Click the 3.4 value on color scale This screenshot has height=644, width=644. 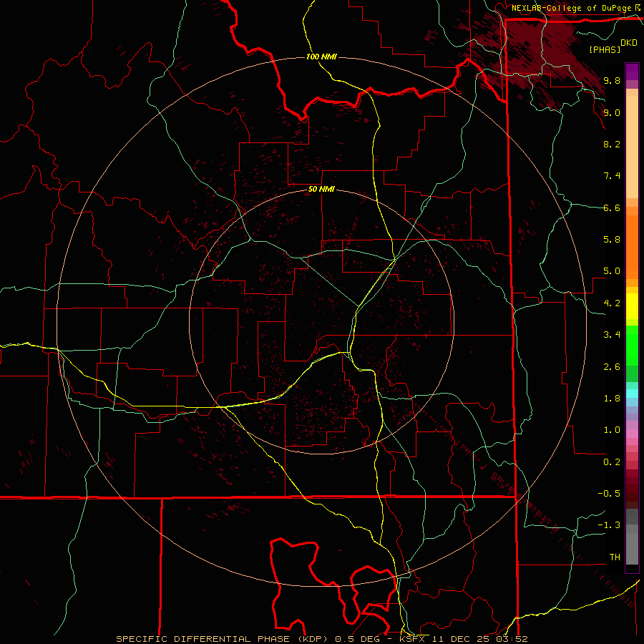[x=612, y=335]
